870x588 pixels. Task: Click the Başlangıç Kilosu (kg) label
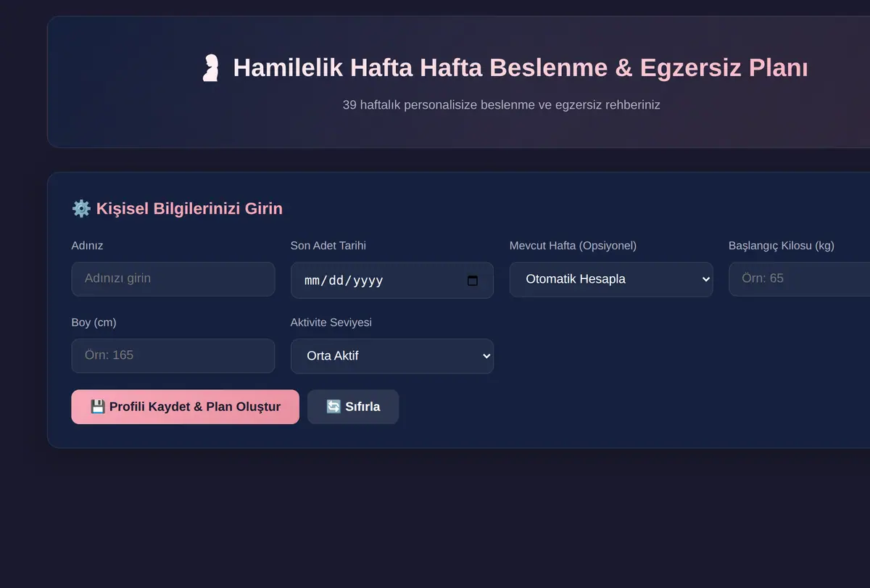(782, 246)
